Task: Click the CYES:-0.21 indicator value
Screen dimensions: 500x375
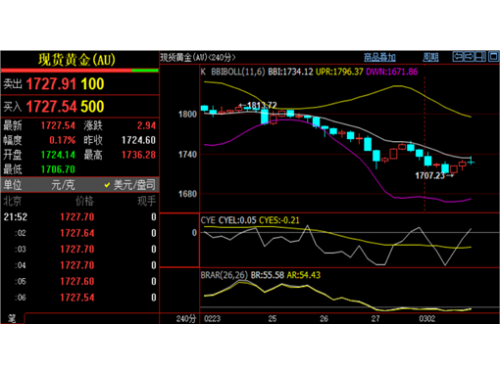Action: pos(279,220)
